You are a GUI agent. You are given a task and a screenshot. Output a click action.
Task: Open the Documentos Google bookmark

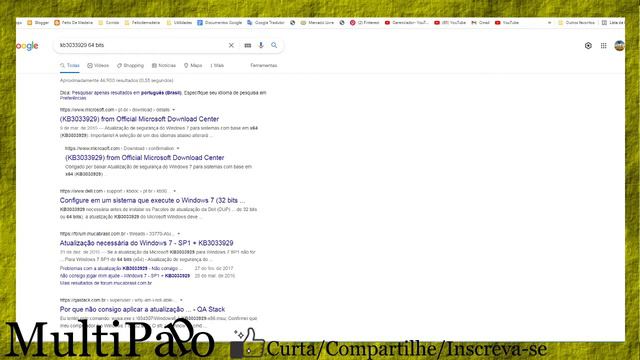220,23
